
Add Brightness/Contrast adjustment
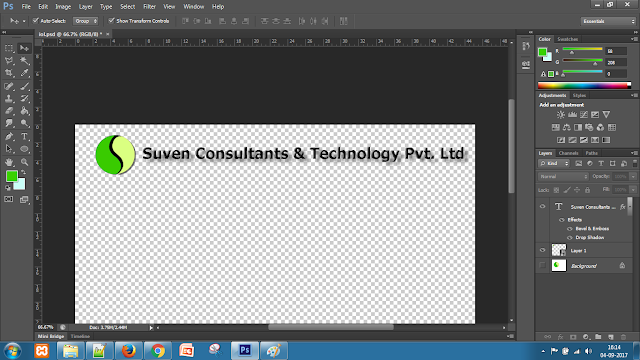[x=561, y=115]
